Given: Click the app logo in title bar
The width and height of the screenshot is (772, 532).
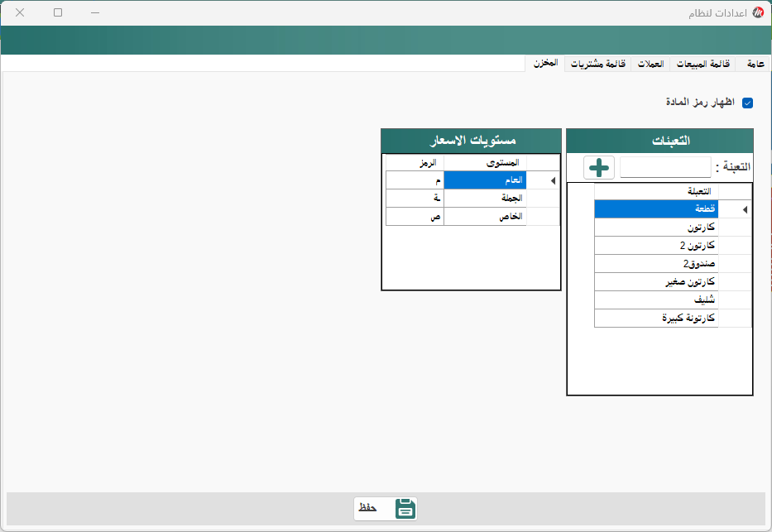Looking at the screenshot, I should [x=758, y=12].
